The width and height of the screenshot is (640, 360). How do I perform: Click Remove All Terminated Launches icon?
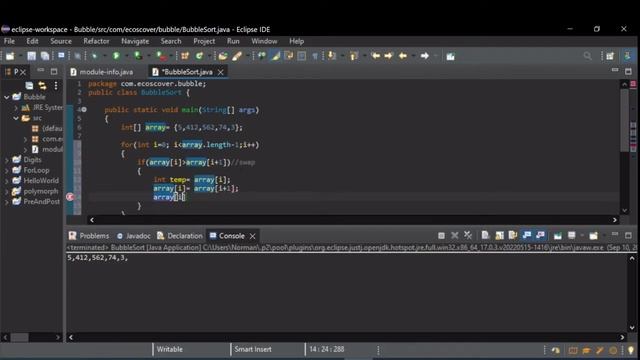click(468, 236)
